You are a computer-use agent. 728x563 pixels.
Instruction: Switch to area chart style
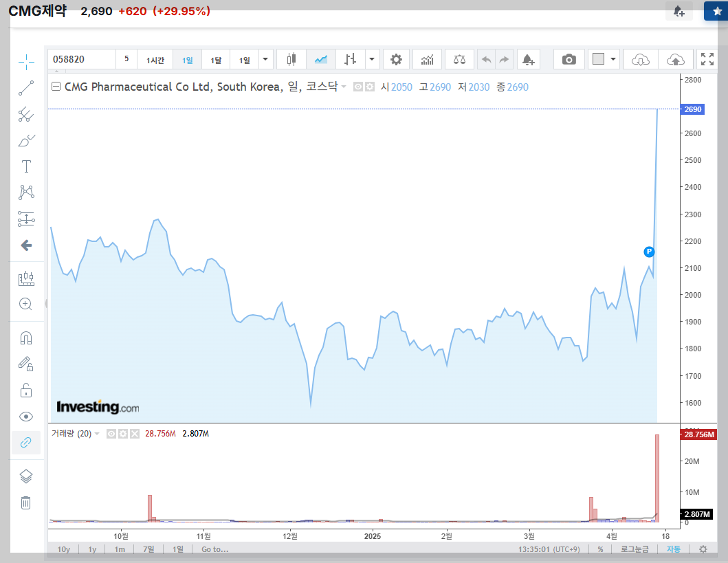[x=321, y=59]
